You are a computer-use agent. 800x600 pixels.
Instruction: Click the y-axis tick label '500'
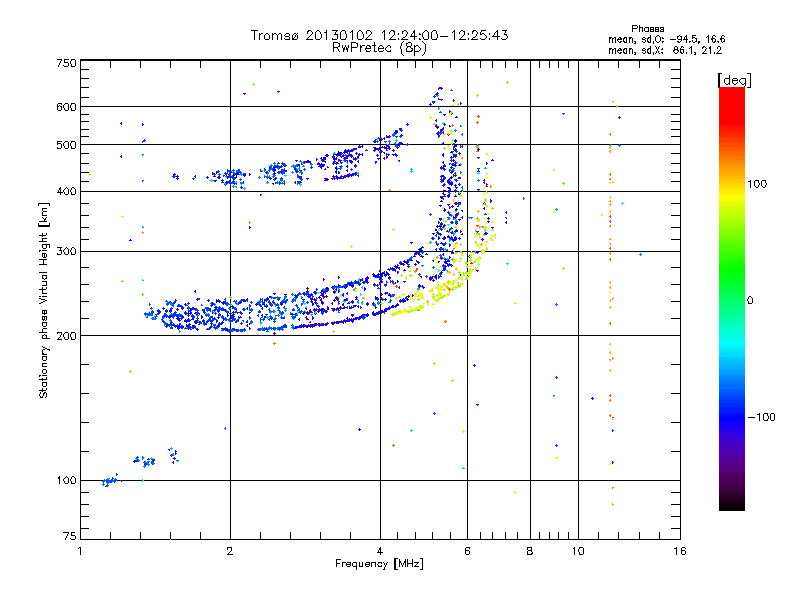(x=66, y=145)
